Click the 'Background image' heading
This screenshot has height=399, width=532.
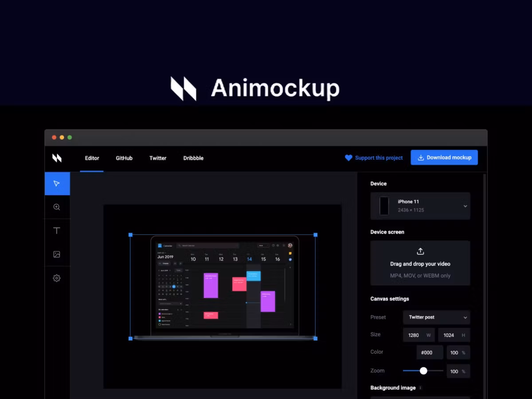click(393, 388)
